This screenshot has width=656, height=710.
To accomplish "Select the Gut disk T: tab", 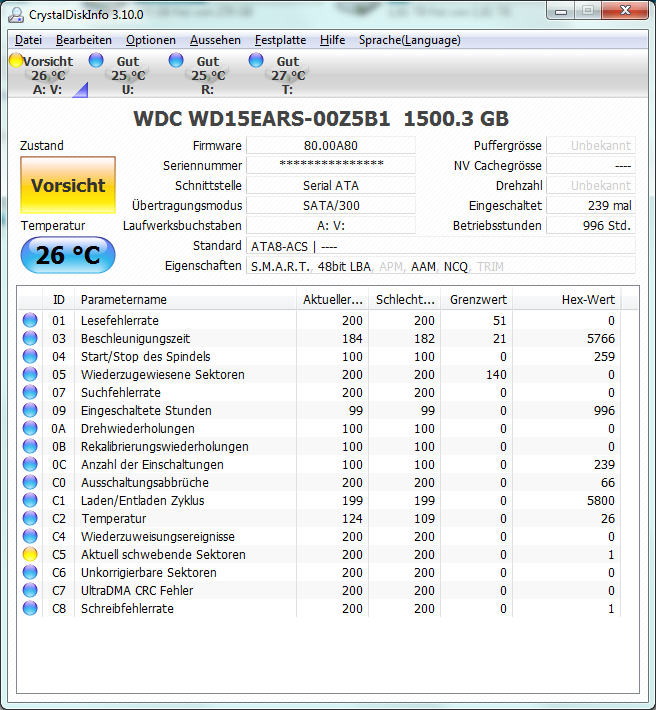I will point(288,75).
